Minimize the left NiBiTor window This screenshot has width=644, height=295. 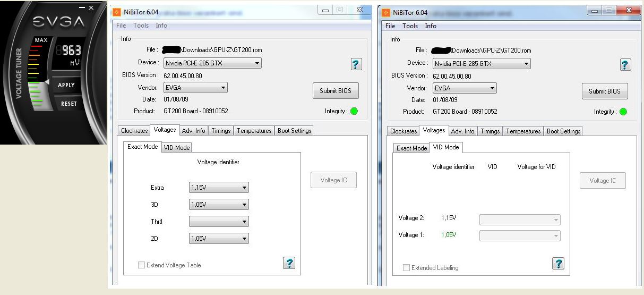pyautogui.click(x=325, y=10)
